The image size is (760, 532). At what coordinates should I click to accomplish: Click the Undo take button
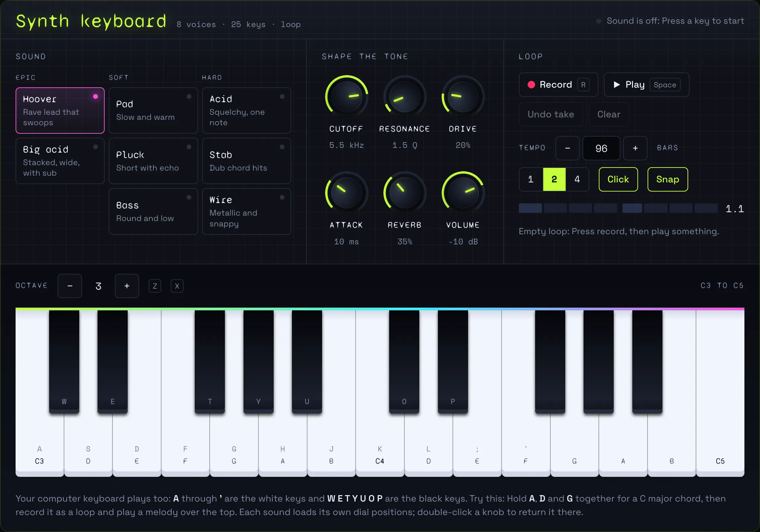[551, 114]
